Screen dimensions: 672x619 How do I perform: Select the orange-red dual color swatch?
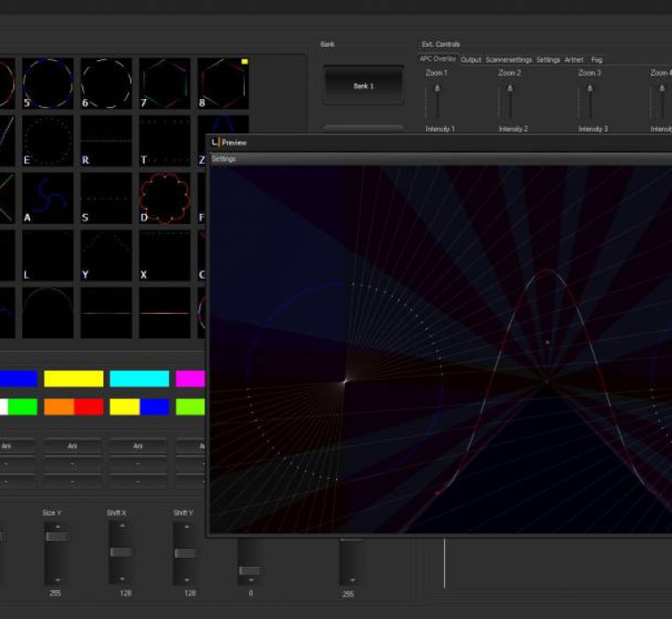(x=73, y=407)
